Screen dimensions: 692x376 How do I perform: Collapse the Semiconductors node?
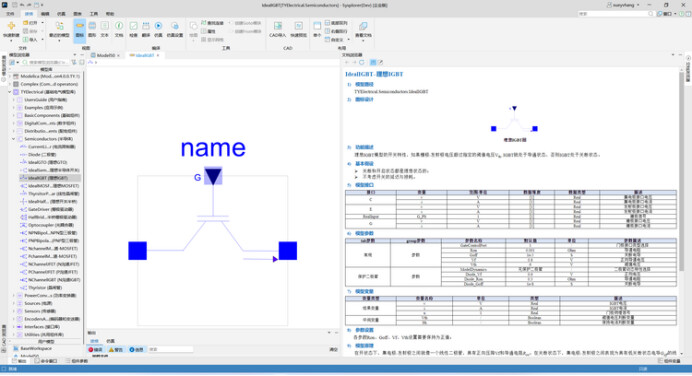click(x=14, y=139)
